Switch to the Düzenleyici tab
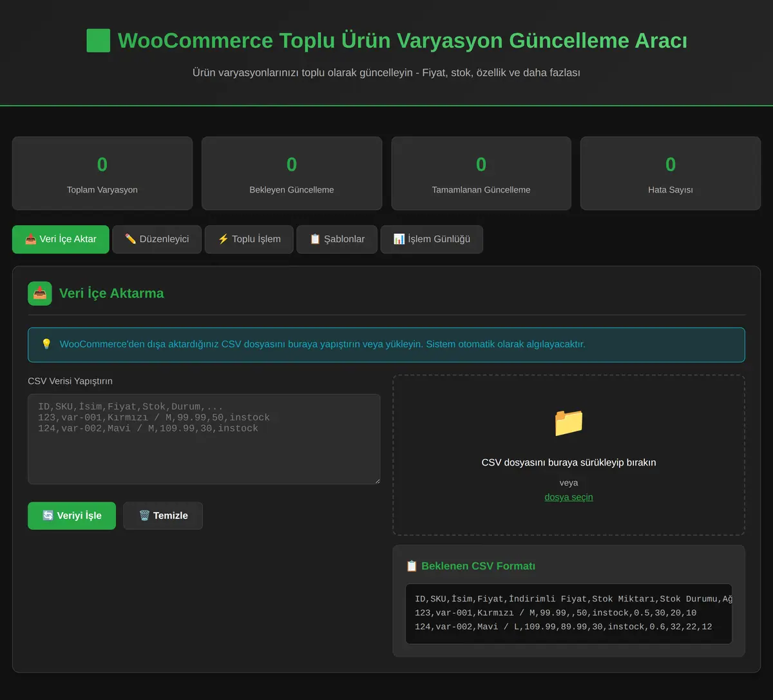The height and width of the screenshot is (700, 773). click(x=157, y=239)
